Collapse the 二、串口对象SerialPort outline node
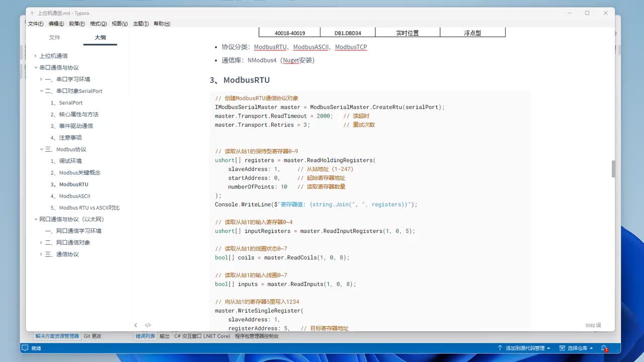Screen dimensions: 644x362 click(x=41, y=91)
